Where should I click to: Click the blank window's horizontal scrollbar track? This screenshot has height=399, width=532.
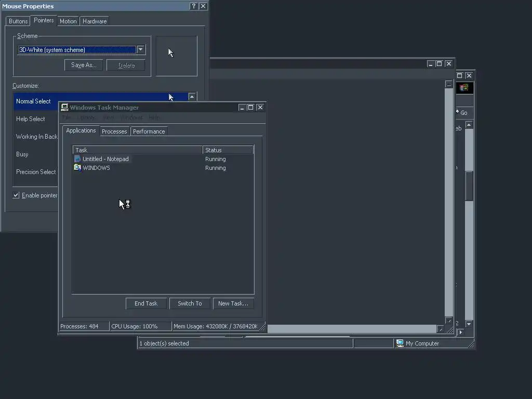352,328
